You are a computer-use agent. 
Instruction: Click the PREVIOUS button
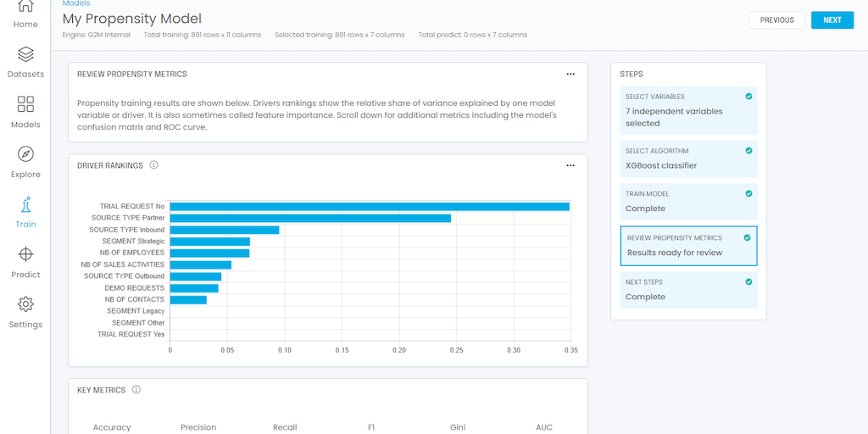click(x=776, y=19)
